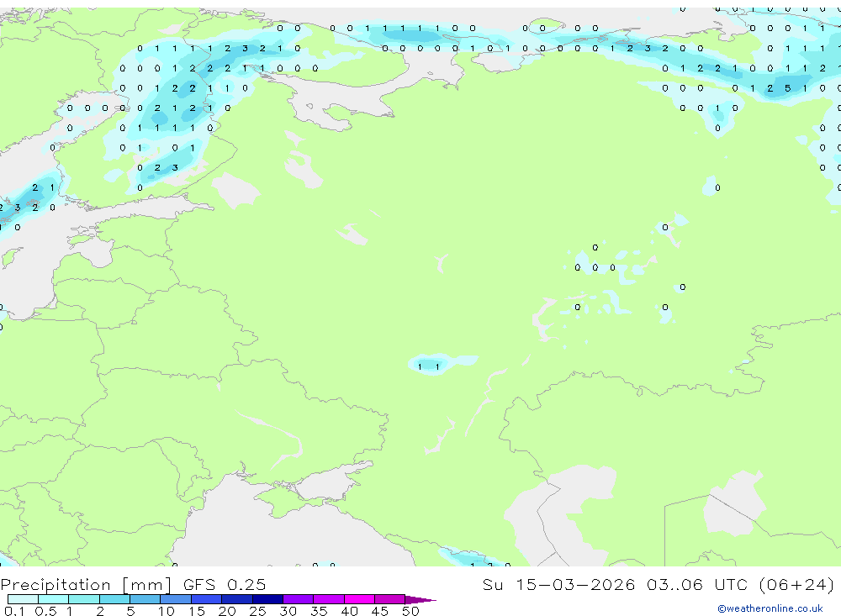The height and width of the screenshot is (616, 841).
Task: Click the 45–50 mm legend color swatch
Action: point(390,599)
